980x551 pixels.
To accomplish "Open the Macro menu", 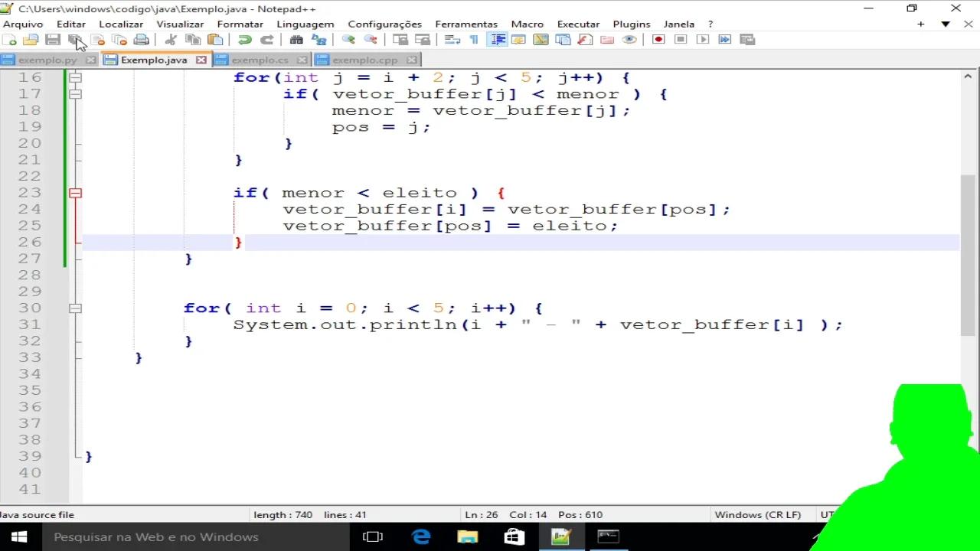I will point(527,24).
